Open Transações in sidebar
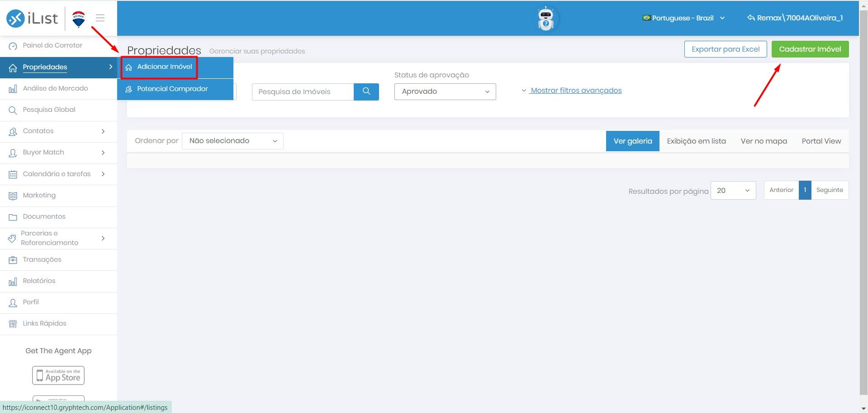The height and width of the screenshot is (413, 868). 59,260
